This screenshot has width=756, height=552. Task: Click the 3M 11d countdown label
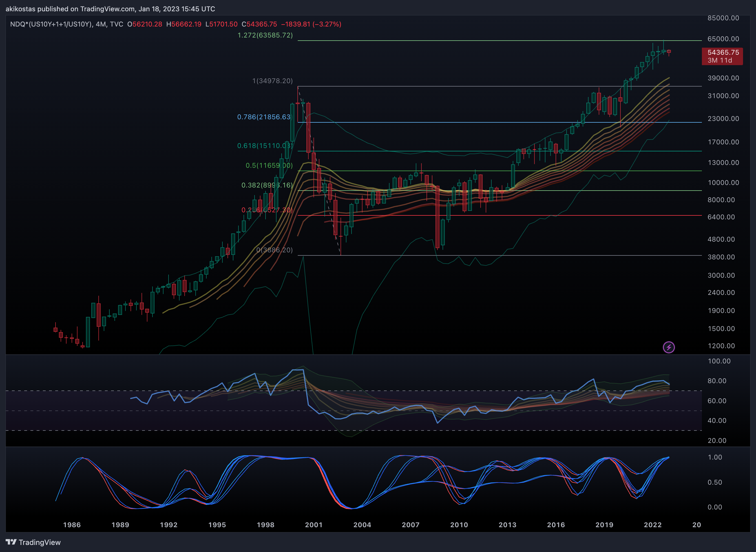[720, 61]
